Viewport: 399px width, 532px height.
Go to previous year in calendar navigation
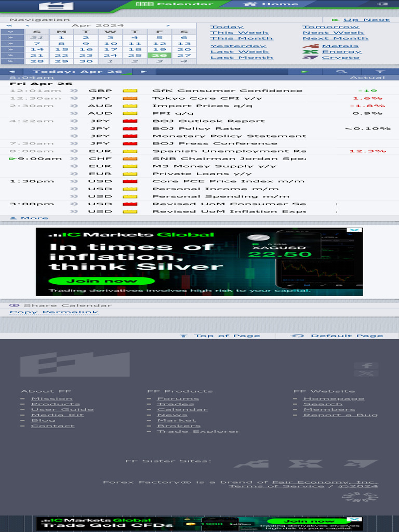point(9,25)
